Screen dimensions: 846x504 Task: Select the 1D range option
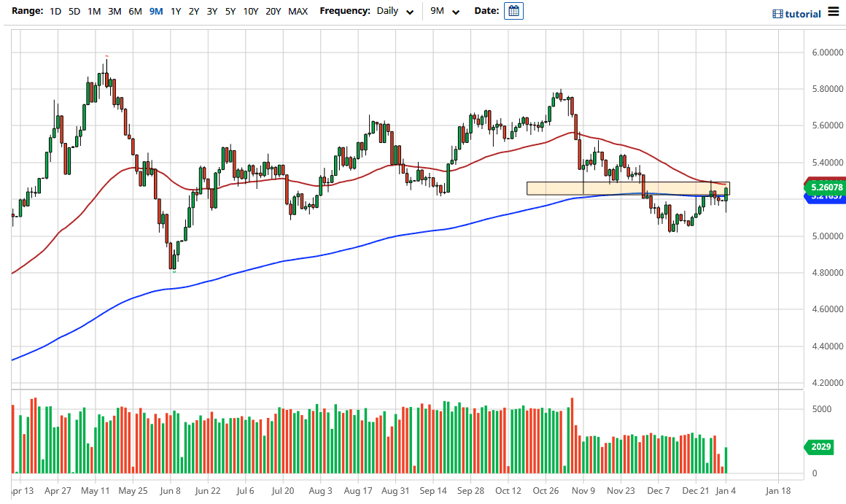pyautogui.click(x=55, y=11)
